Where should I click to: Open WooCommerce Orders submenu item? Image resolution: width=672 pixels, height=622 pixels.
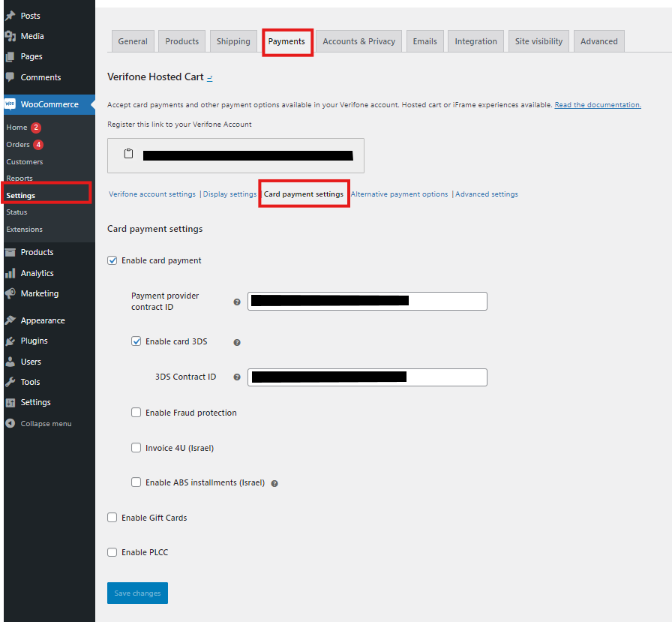click(x=18, y=145)
